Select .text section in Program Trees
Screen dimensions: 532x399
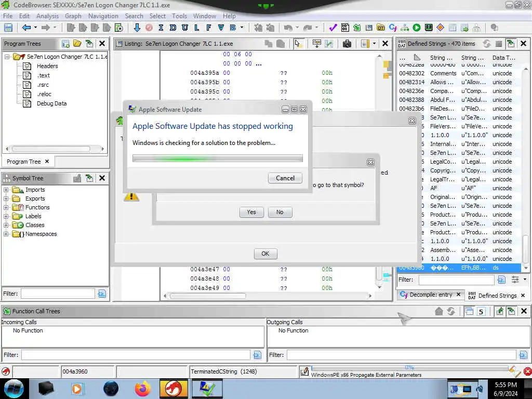(44, 76)
